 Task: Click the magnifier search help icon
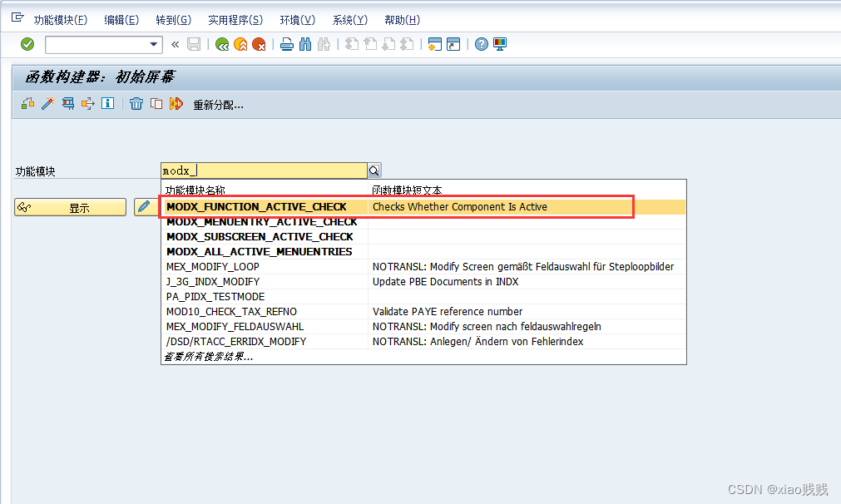374,170
